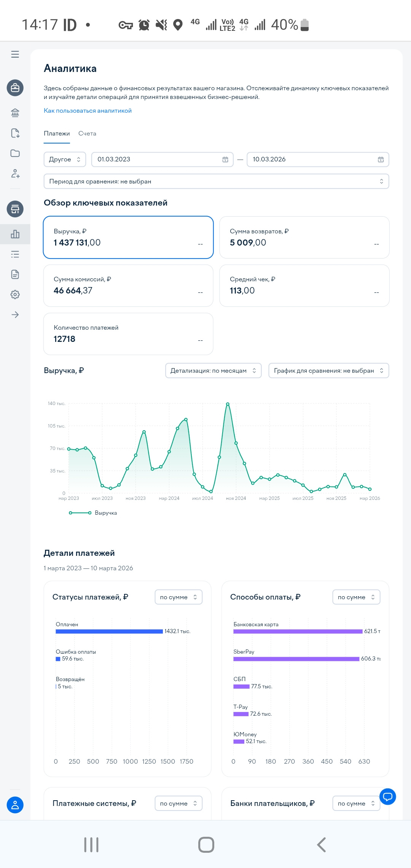Toggle the Выручка legend series
411x868 pixels.
click(x=93, y=513)
